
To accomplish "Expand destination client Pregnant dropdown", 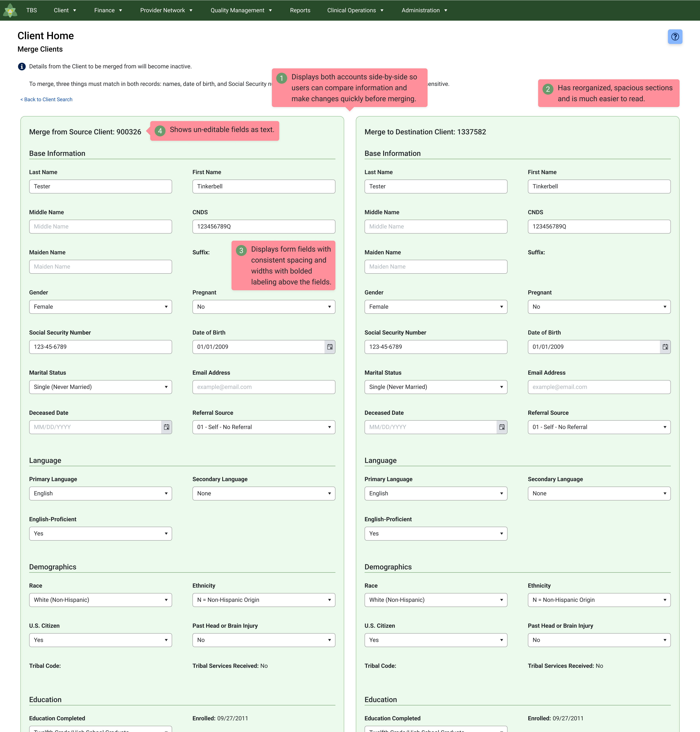I will [x=599, y=307].
